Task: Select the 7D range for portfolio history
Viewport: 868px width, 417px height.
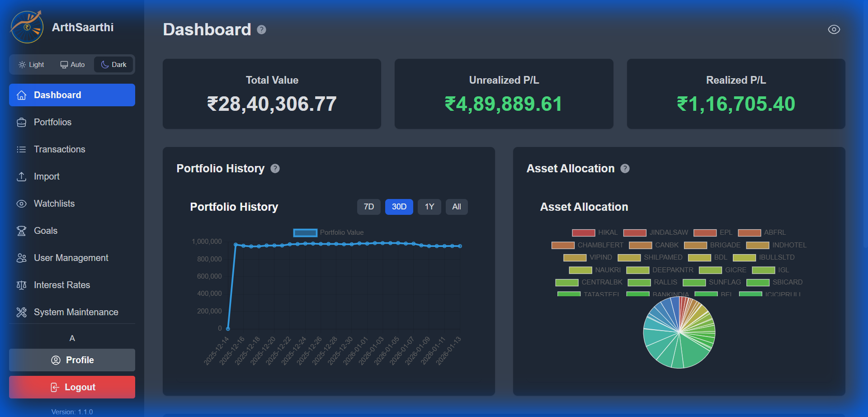Action: point(368,207)
